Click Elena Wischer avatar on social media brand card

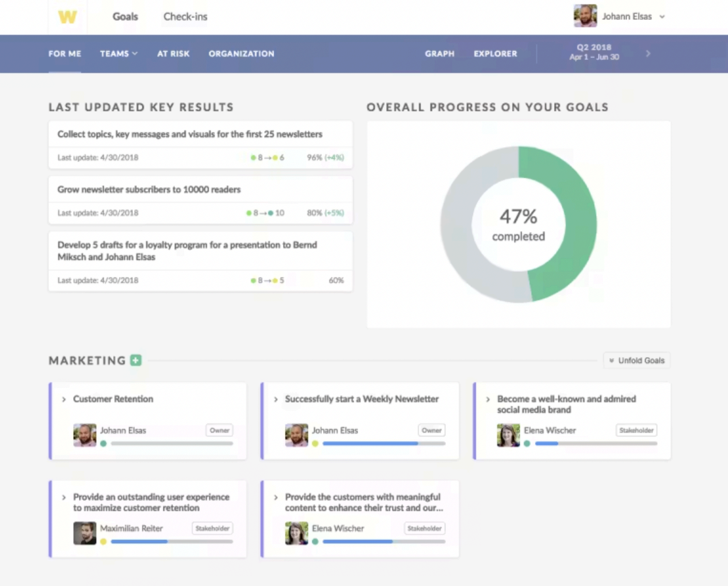point(509,435)
